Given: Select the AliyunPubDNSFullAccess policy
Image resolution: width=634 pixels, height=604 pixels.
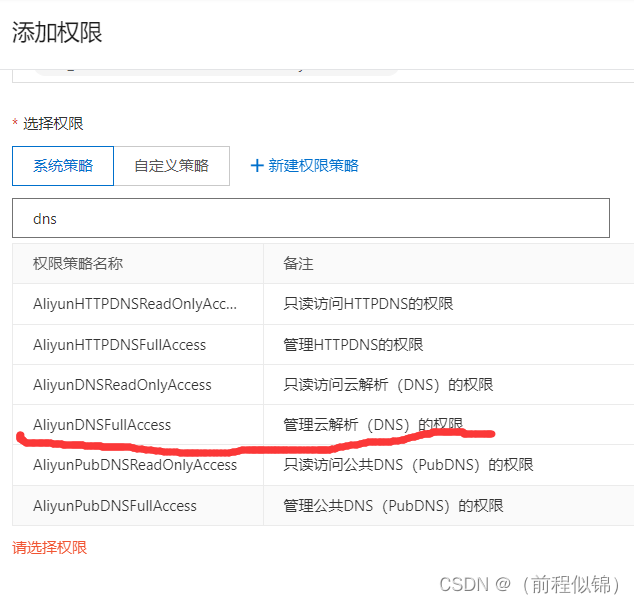Looking at the screenshot, I should 115,506.
